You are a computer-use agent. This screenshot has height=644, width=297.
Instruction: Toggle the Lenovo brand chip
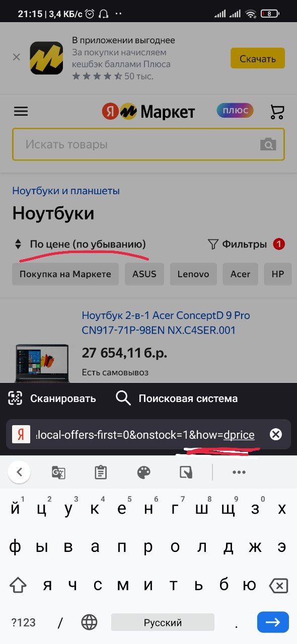point(193,274)
